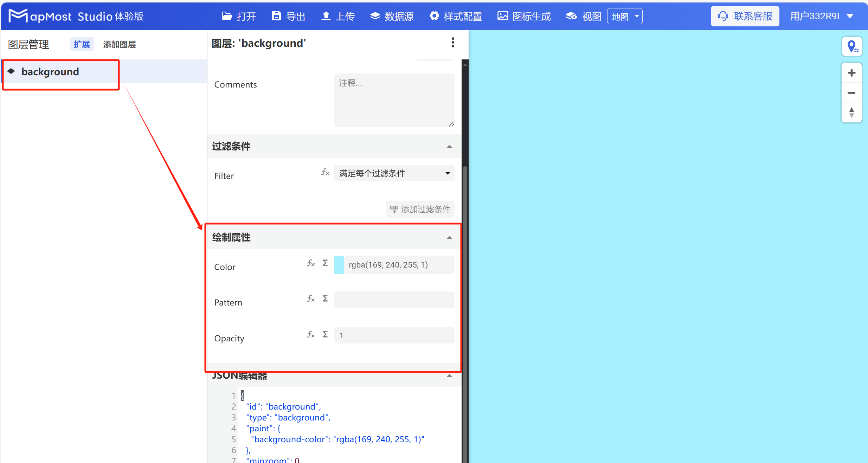Click the Opacity input field
868x463 pixels.
[393, 335]
